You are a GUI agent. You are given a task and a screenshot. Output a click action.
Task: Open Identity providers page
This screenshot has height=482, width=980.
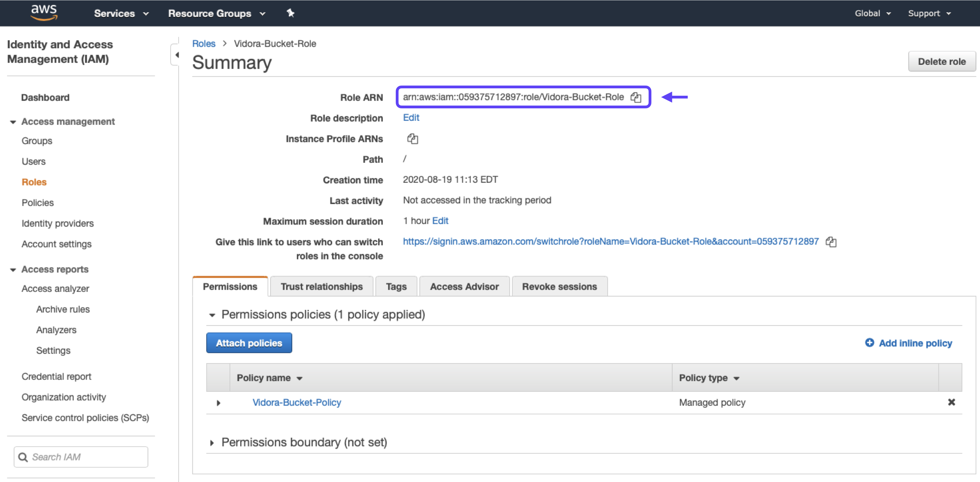click(x=58, y=223)
